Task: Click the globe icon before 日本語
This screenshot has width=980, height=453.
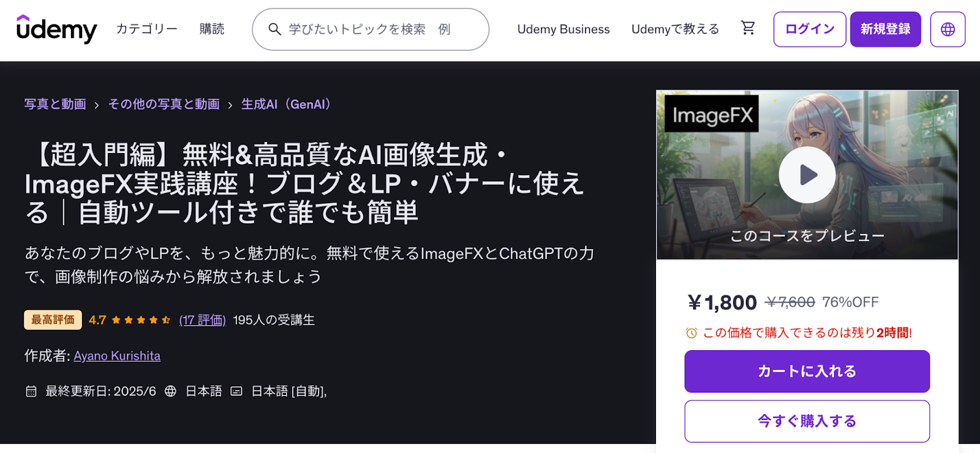Action: 171,391
